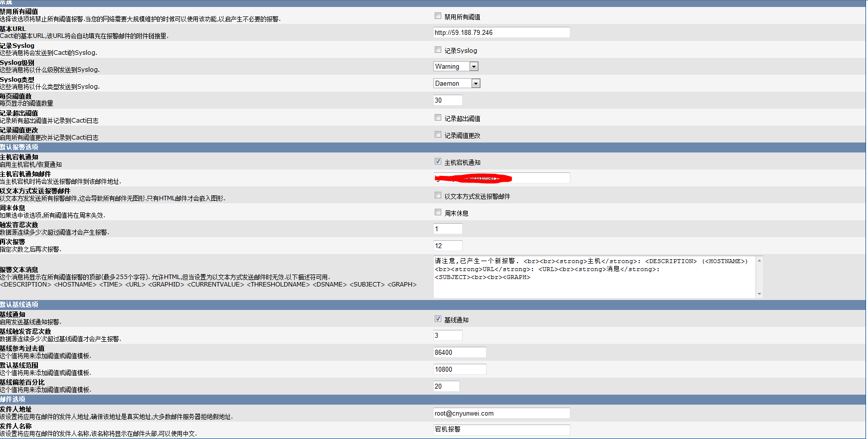Click the 再次报警 field showing 12
The image size is (868, 439).
(448, 246)
